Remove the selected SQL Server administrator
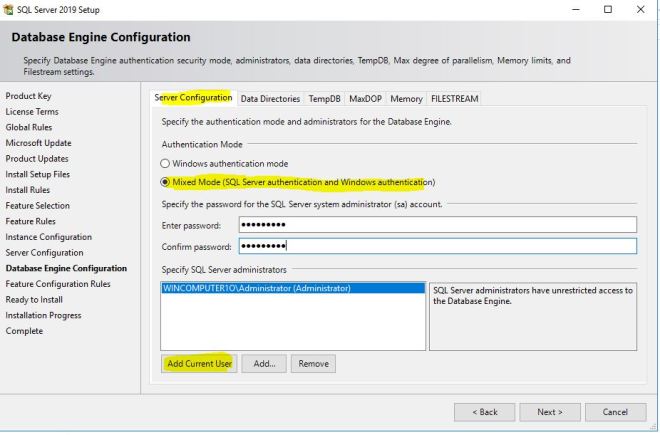The width and height of the screenshot is (660, 435). tap(313, 364)
